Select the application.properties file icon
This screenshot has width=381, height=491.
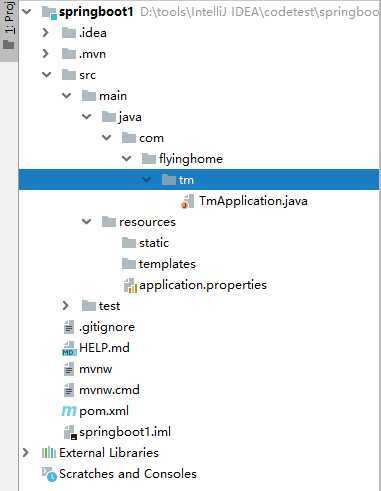pos(130,285)
